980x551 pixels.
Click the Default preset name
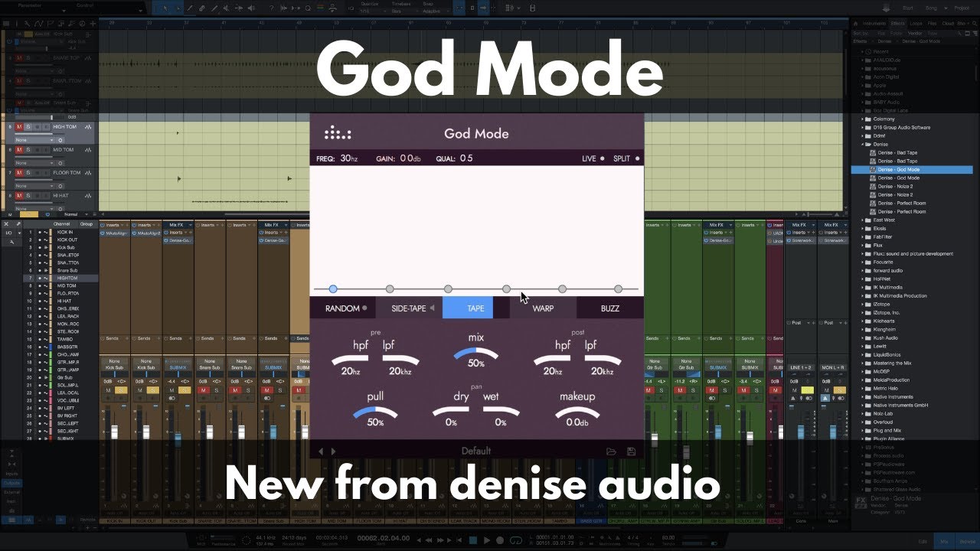(476, 452)
